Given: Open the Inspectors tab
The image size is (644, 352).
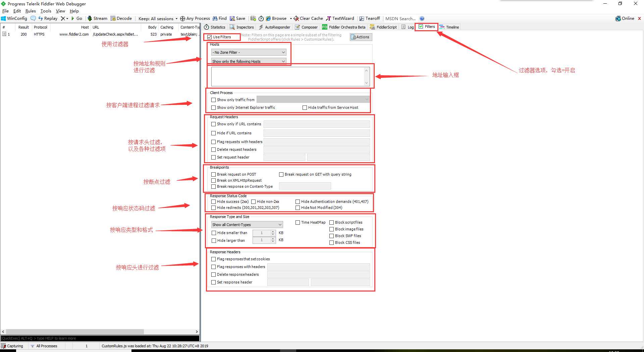Looking at the screenshot, I should (x=241, y=27).
